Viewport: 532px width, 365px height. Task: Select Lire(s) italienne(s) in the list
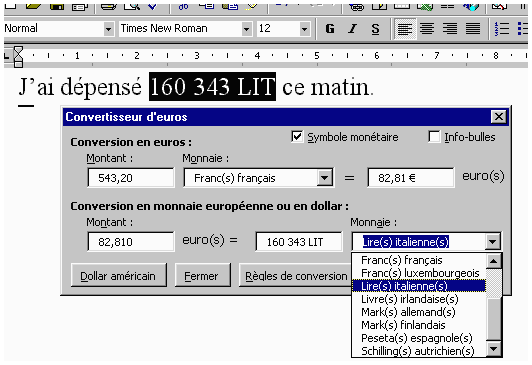click(419, 286)
